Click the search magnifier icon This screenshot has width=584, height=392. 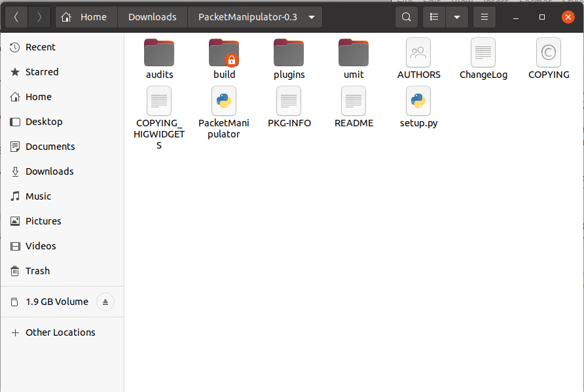point(407,17)
